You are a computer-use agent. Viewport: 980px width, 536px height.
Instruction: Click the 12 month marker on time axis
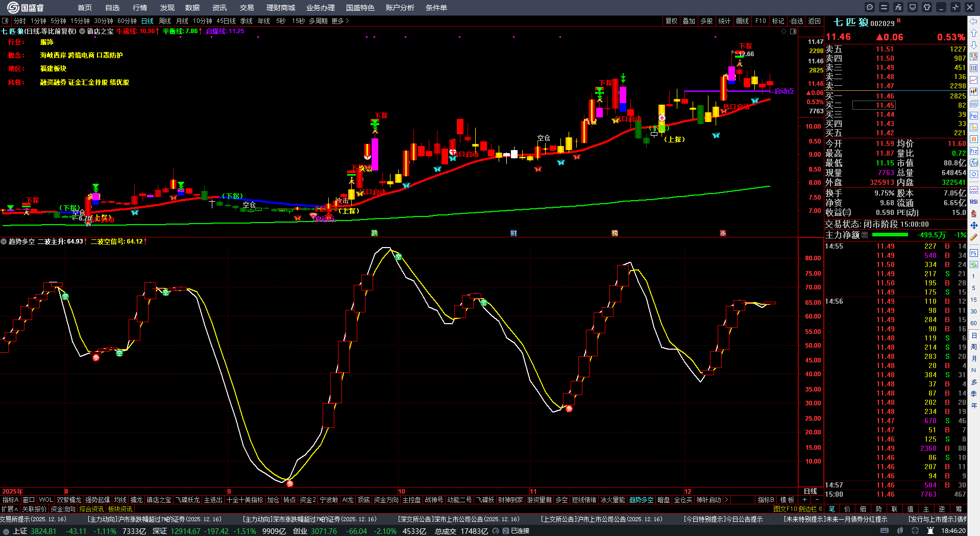[688, 492]
